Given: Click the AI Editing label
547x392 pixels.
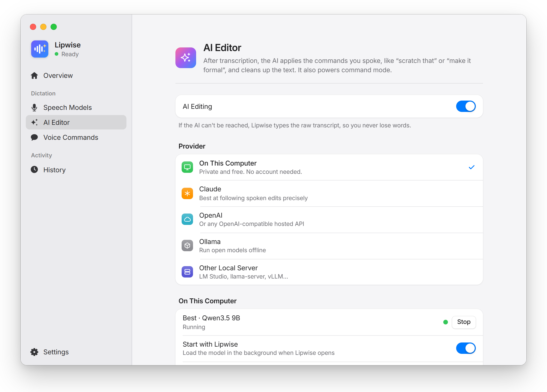Looking at the screenshot, I should [197, 107].
